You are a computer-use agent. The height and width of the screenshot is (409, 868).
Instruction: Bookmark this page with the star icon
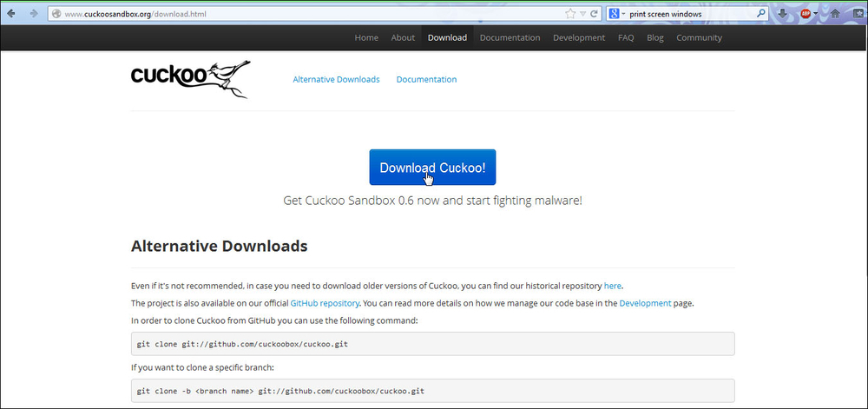(x=570, y=14)
